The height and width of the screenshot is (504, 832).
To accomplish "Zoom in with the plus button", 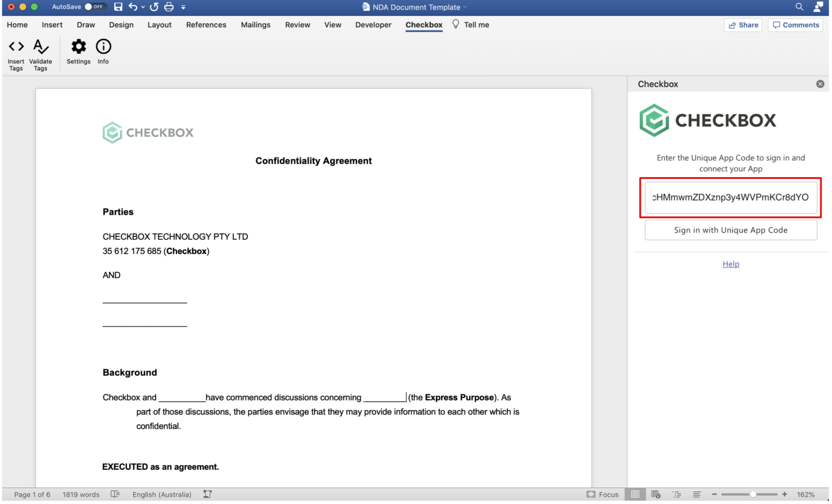I will click(x=785, y=495).
